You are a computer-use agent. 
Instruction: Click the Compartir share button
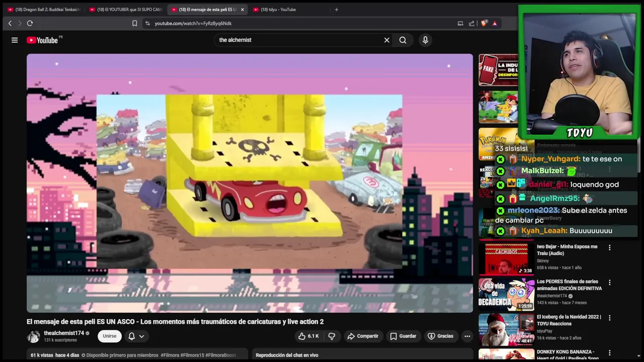363,336
